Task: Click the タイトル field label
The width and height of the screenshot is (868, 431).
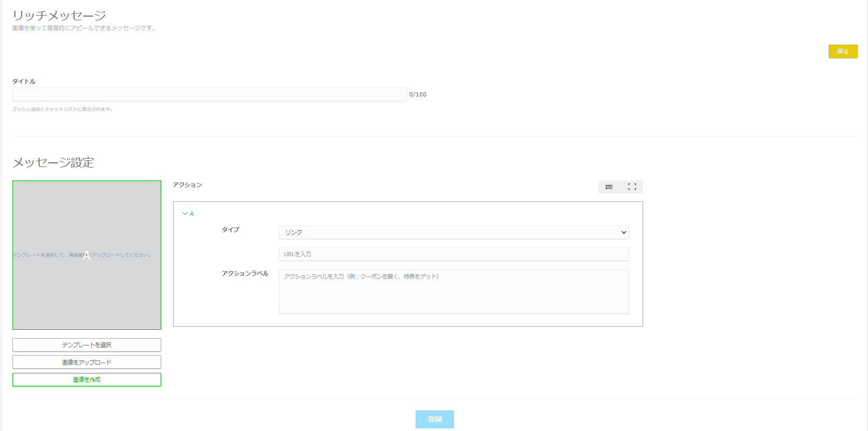Action: tap(24, 81)
